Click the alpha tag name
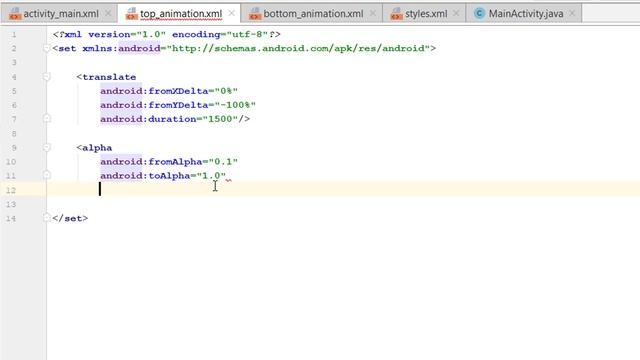Viewport: 640px width, 360px height. coord(97,148)
